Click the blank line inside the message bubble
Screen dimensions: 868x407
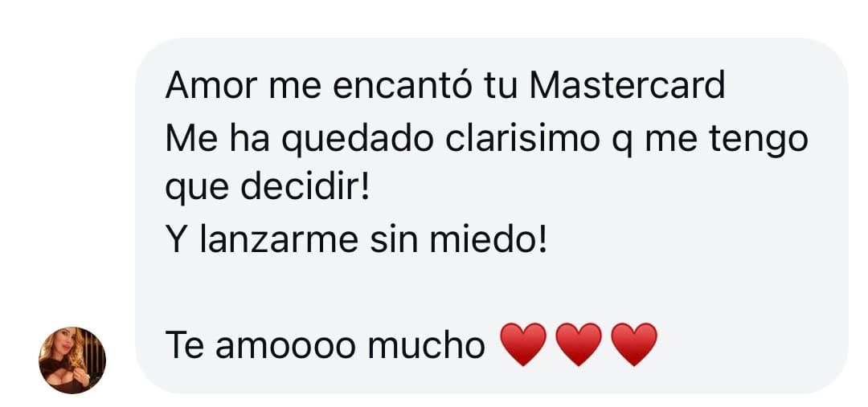click(492, 293)
